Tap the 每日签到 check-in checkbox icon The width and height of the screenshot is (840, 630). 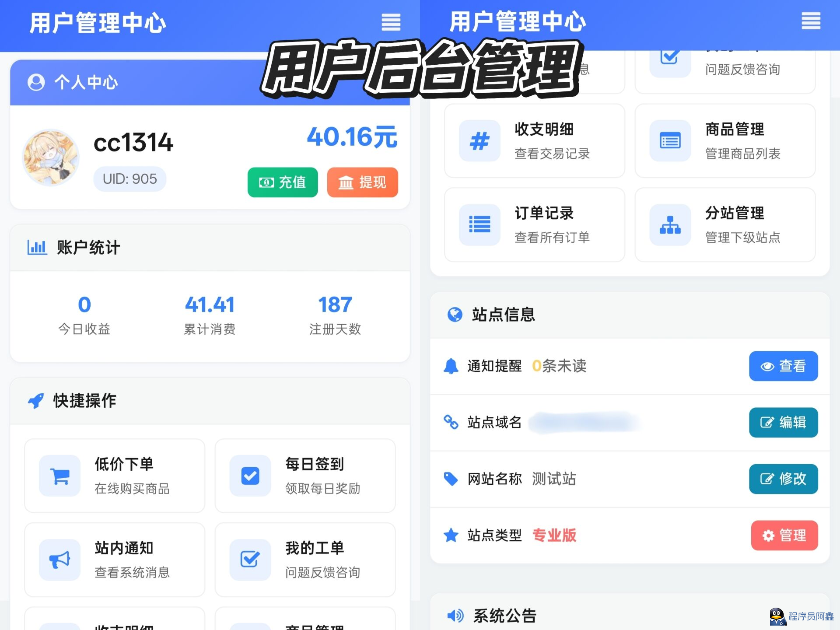(x=250, y=476)
